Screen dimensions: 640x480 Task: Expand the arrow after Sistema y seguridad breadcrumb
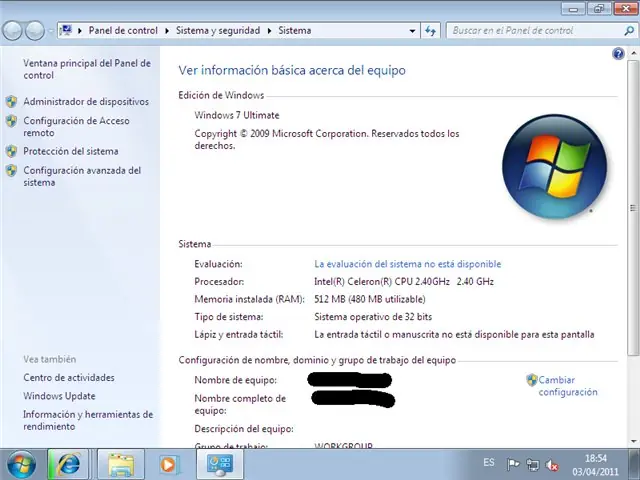[x=269, y=31]
